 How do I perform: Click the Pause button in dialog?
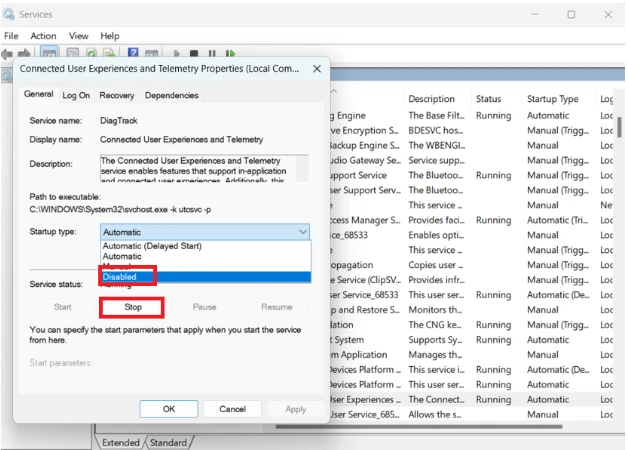pyautogui.click(x=204, y=307)
